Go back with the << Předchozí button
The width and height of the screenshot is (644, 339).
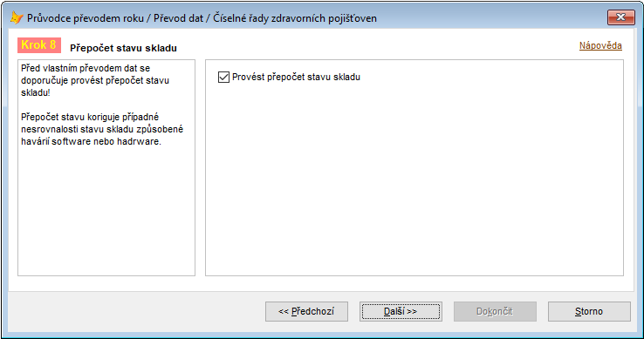tap(306, 311)
